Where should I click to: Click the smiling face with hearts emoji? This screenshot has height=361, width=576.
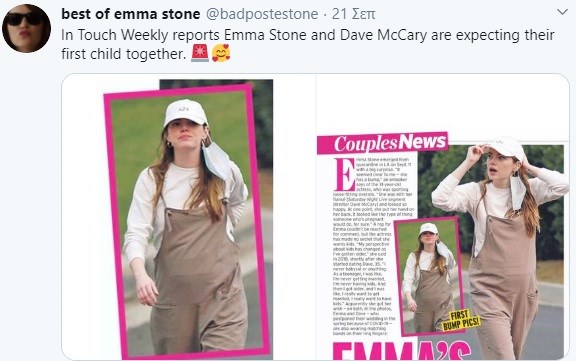click(221, 53)
